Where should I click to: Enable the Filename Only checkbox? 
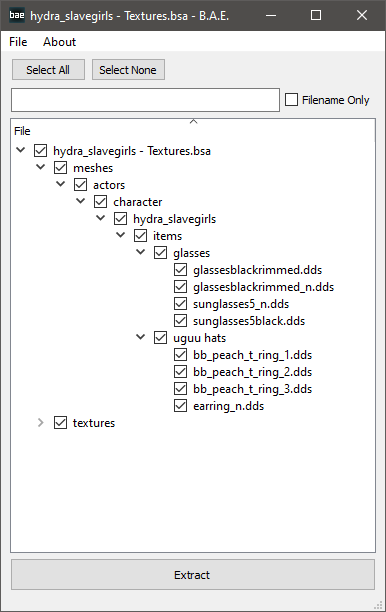(x=292, y=100)
